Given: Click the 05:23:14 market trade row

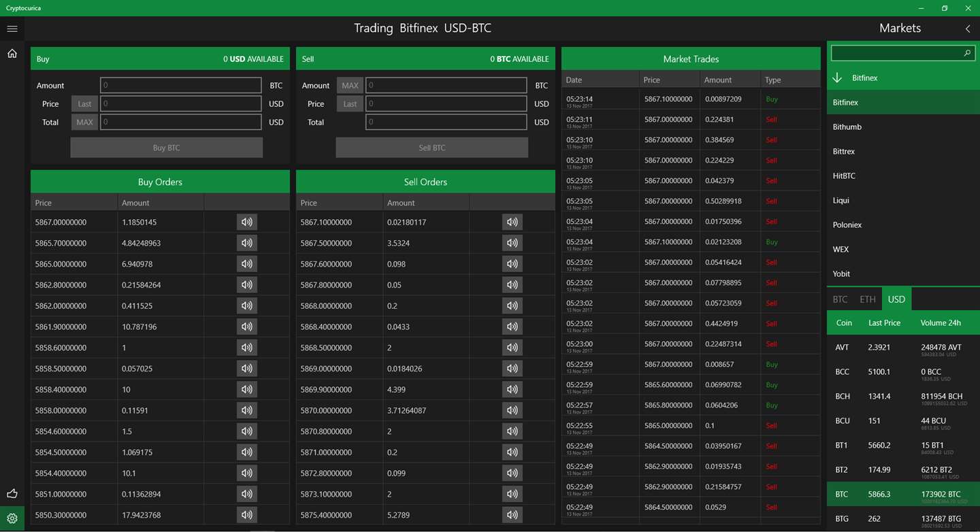Looking at the screenshot, I should pyautogui.click(x=691, y=99).
